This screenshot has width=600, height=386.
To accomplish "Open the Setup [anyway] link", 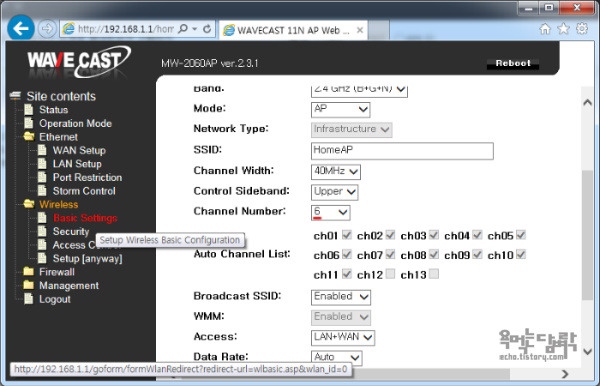I will tap(88, 259).
